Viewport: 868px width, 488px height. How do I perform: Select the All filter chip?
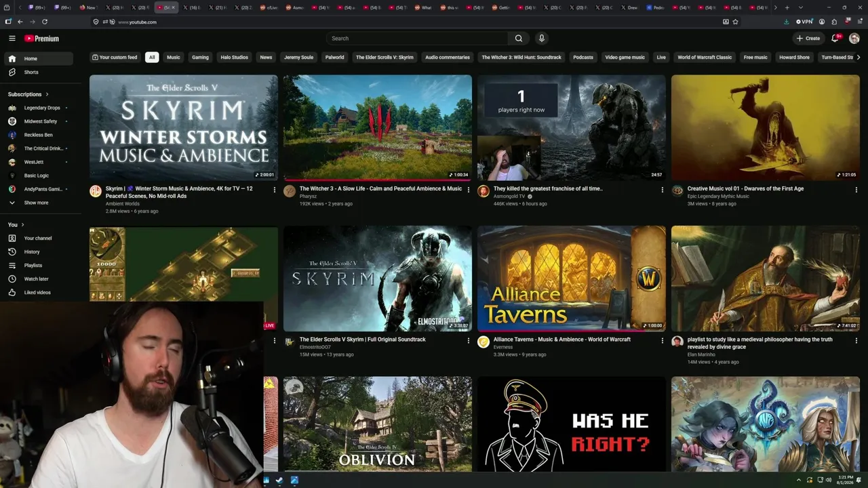click(x=152, y=58)
